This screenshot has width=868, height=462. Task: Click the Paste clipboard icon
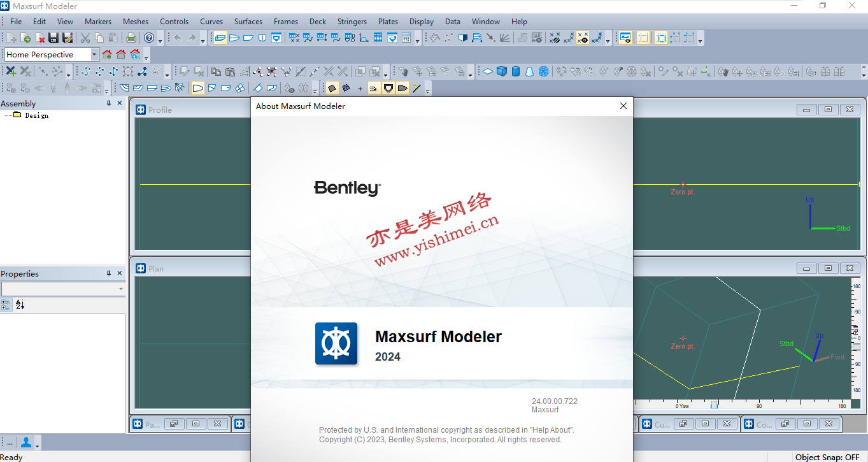[x=113, y=38]
